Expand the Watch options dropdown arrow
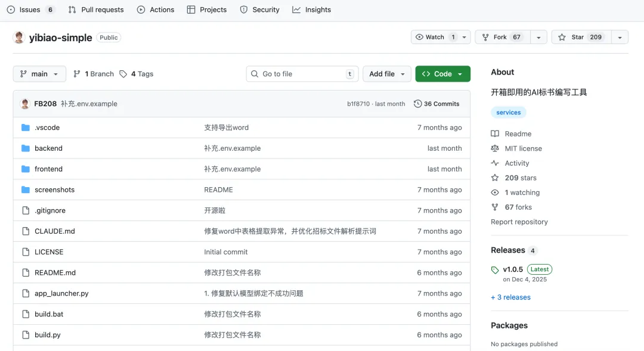644x351 pixels. 465,37
